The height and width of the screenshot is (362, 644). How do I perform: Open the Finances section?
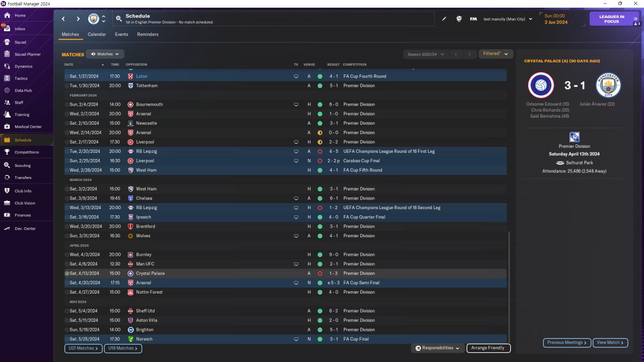(x=23, y=215)
